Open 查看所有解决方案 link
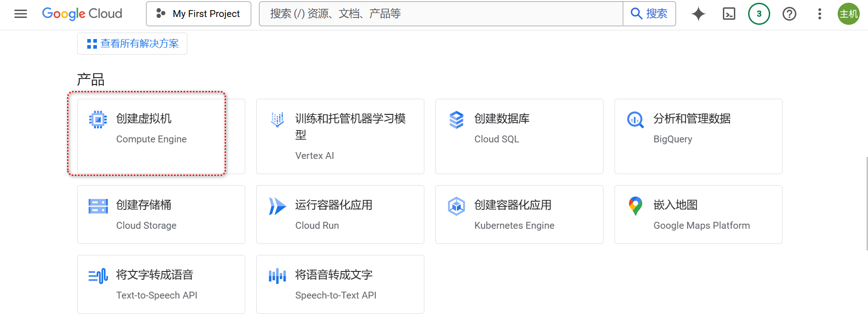This screenshot has height=316, width=868. (132, 44)
